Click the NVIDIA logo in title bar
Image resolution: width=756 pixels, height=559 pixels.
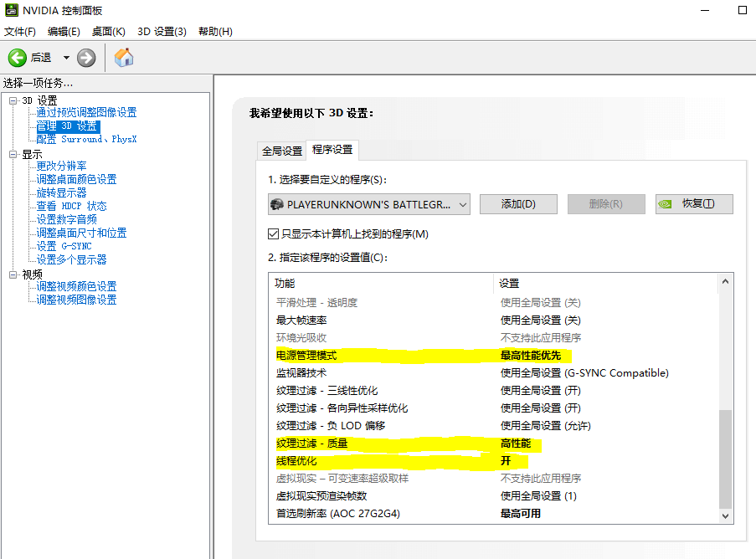click(x=11, y=11)
